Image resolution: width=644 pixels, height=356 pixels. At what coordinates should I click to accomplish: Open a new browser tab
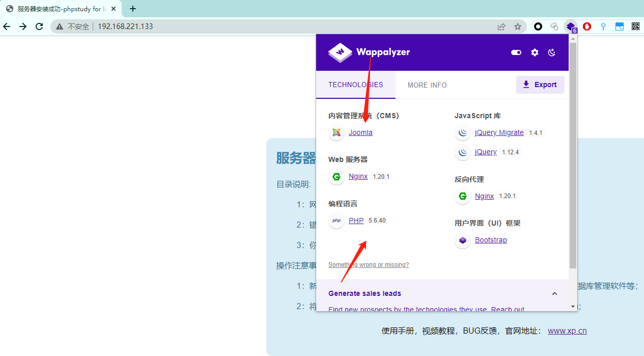click(133, 9)
